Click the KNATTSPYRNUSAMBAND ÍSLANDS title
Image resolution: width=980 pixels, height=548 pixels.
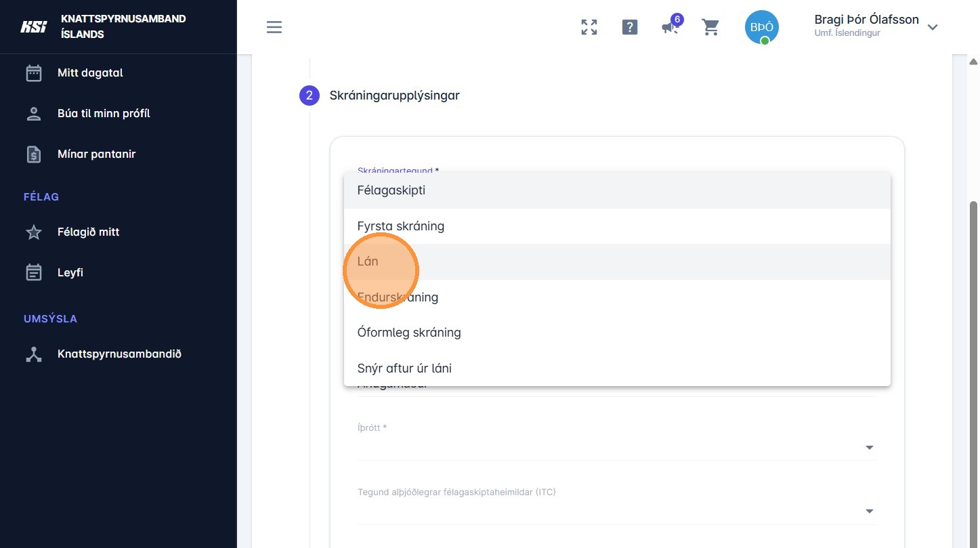click(123, 26)
